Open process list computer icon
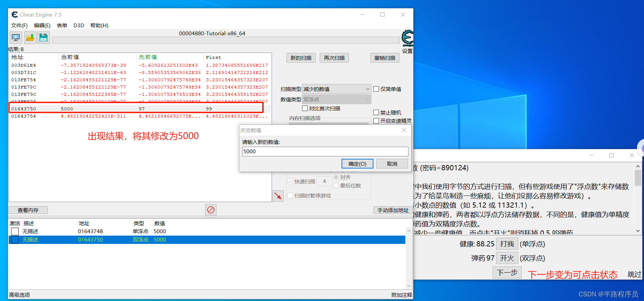 (16, 38)
